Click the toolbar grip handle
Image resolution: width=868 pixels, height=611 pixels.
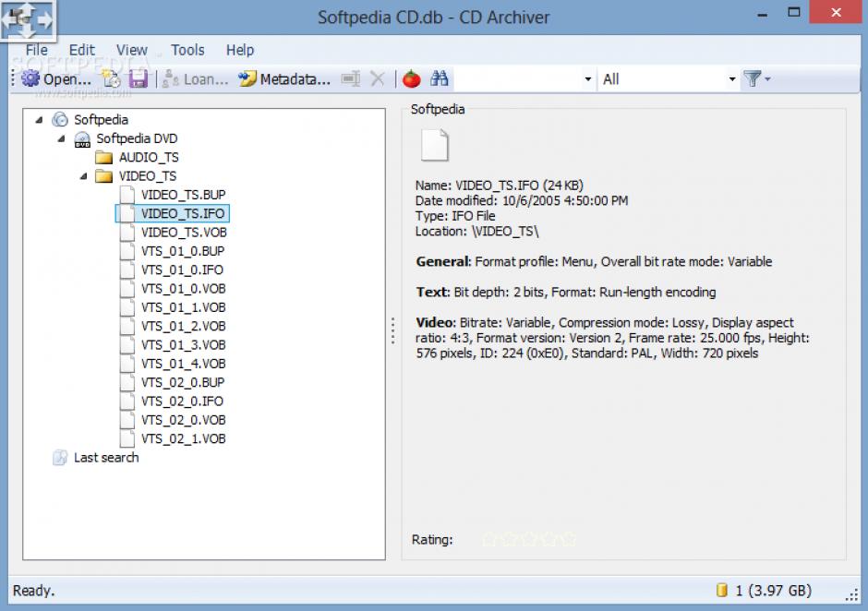13,79
